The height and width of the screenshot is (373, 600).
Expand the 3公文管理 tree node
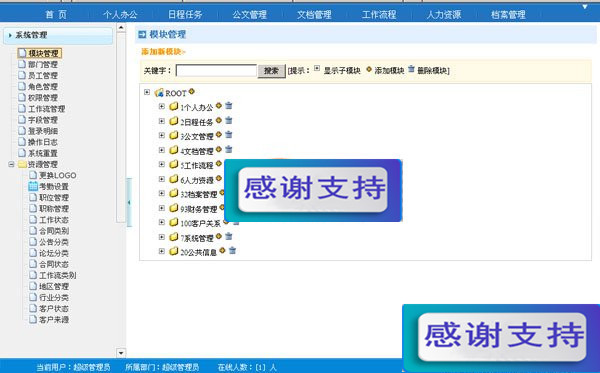click(161, 135)
